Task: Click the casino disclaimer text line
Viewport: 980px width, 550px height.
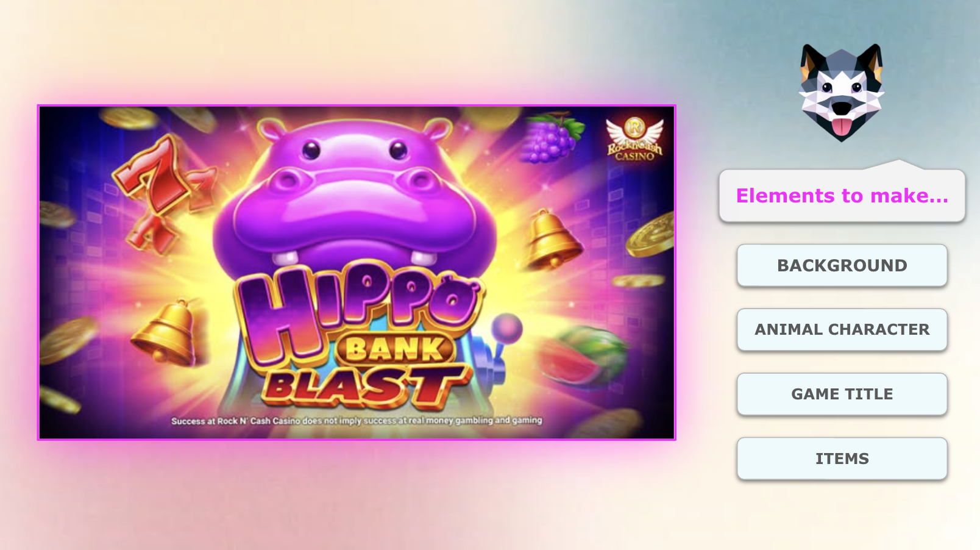Action: (x=357, y=420)
